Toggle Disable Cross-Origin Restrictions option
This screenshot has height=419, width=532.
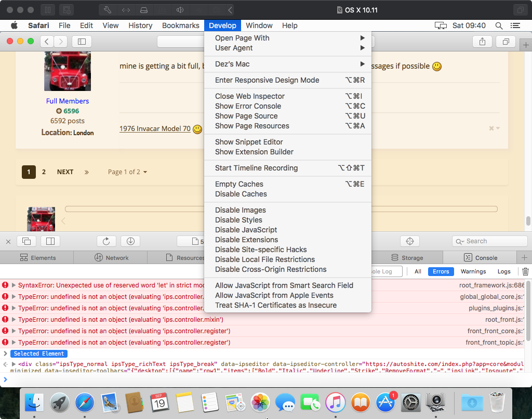288,269
